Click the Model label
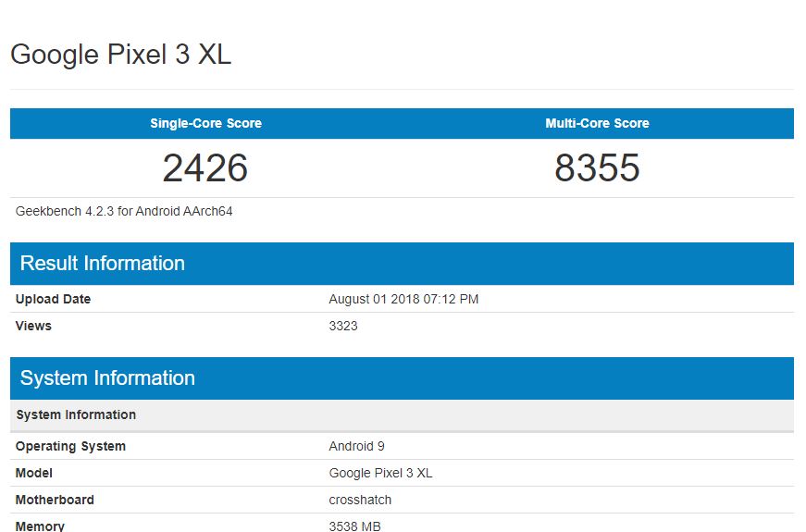 point(34,473)
